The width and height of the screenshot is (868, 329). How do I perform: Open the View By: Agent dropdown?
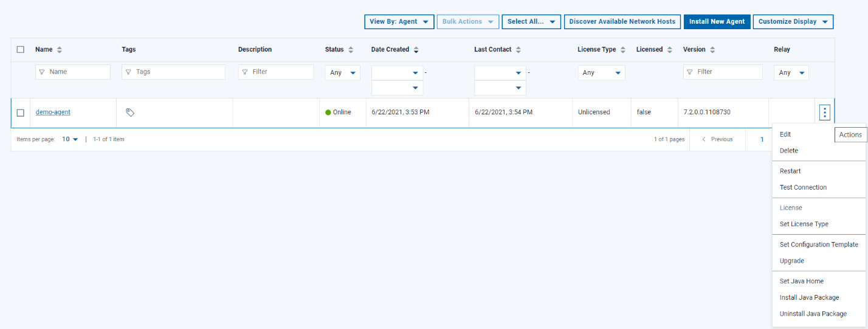pos(399,22)
